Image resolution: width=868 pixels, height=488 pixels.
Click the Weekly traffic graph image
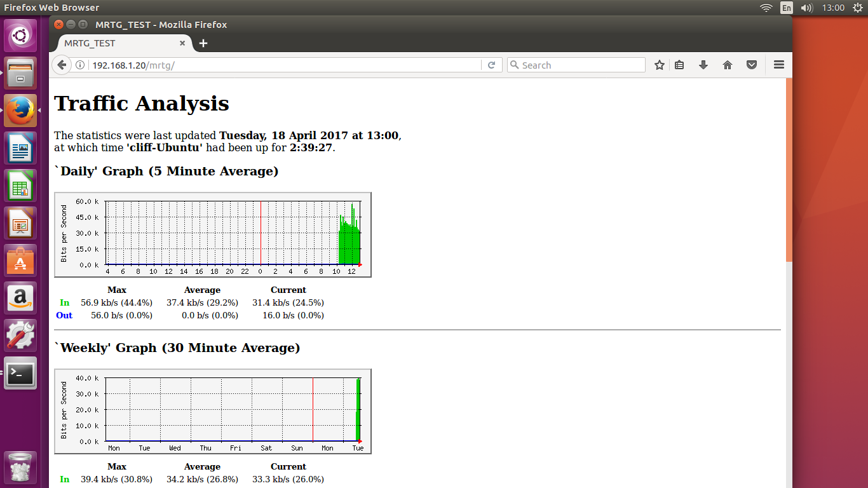[x=213, y=411]
